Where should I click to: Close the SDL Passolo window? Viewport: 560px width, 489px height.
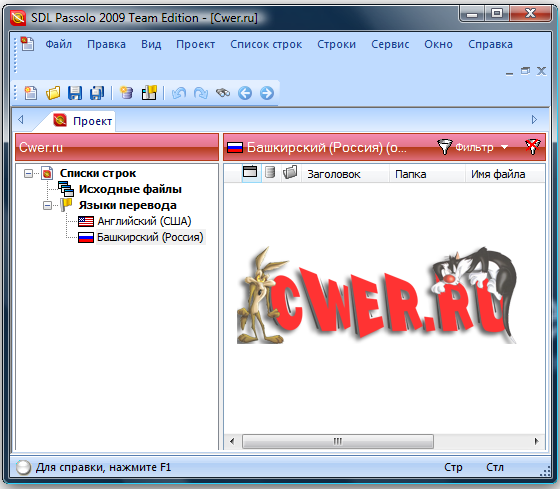530,14
